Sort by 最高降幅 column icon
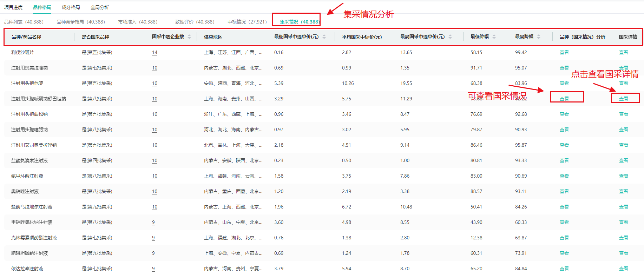The height and width of the screenshot is (278, 644). point(538,37)
